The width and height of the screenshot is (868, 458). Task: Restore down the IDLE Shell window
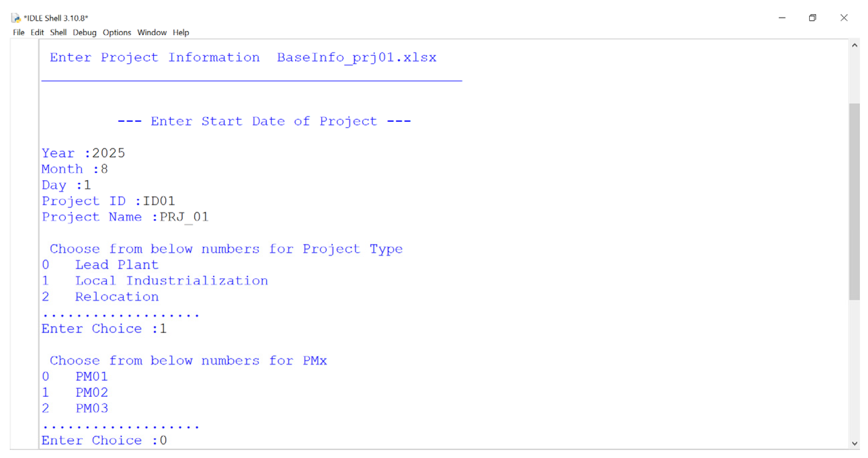tap(813, 18)
